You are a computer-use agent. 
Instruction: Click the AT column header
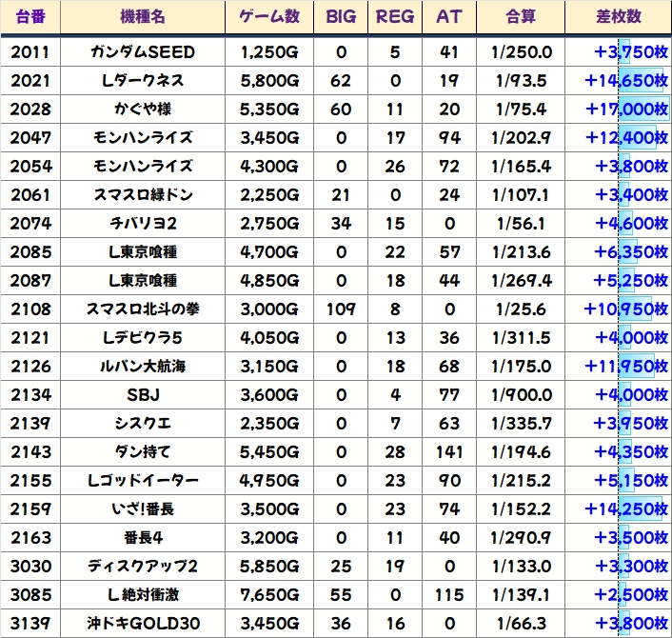(x=449, y=17)
